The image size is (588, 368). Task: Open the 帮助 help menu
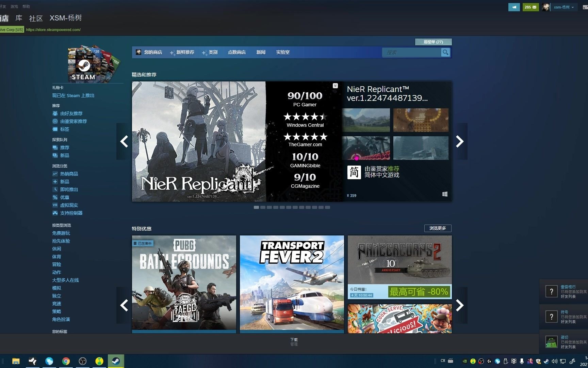tap(26, 6)
